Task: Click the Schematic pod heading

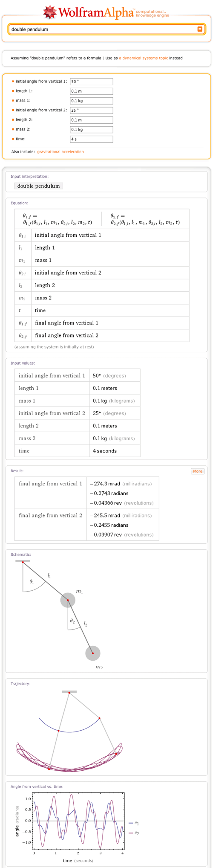Action: [21, 554]
